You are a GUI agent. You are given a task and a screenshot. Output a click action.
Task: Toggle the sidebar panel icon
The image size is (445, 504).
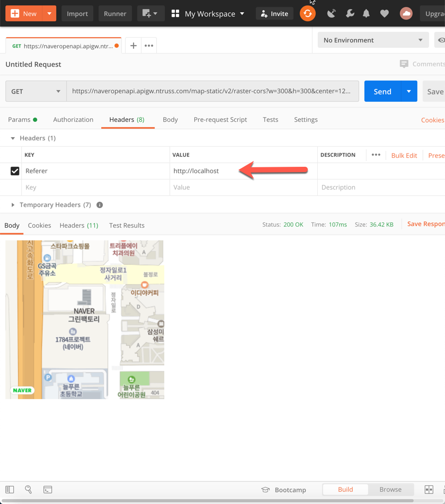click(10, 490)
